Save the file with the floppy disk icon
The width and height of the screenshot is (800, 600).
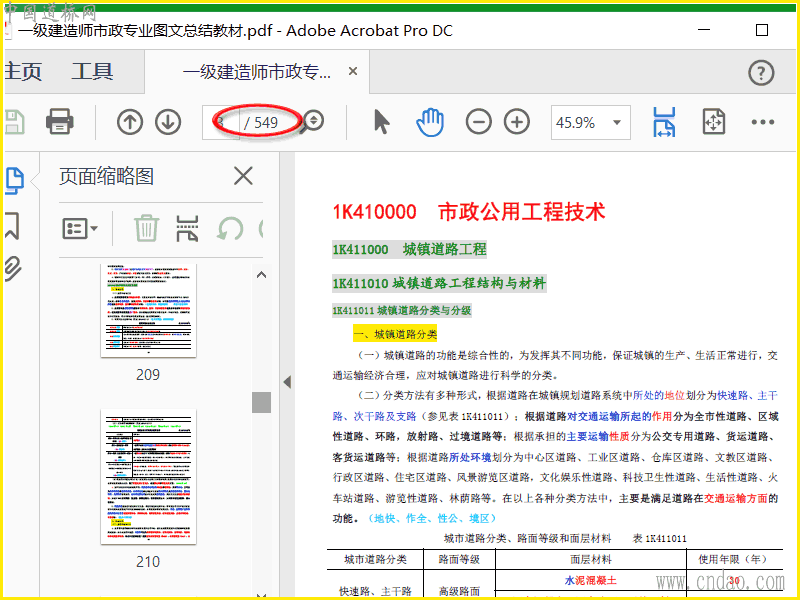click(14, 122)
